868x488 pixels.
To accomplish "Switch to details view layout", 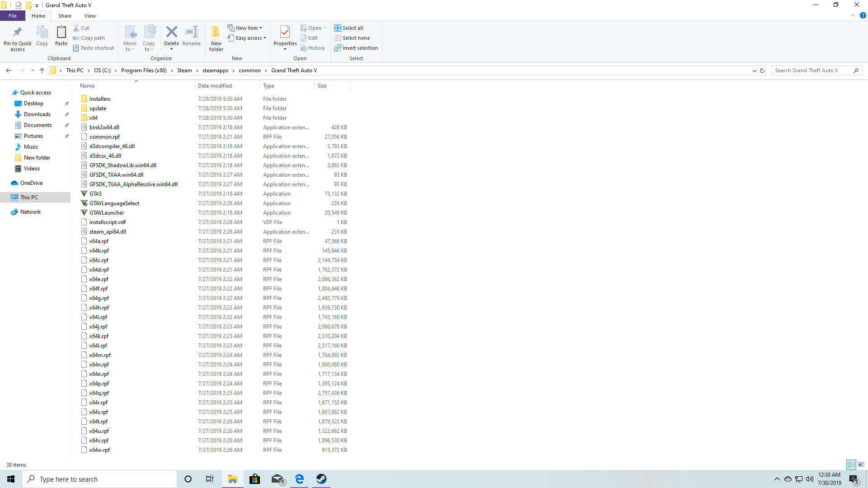I will [x=851, y=465].
